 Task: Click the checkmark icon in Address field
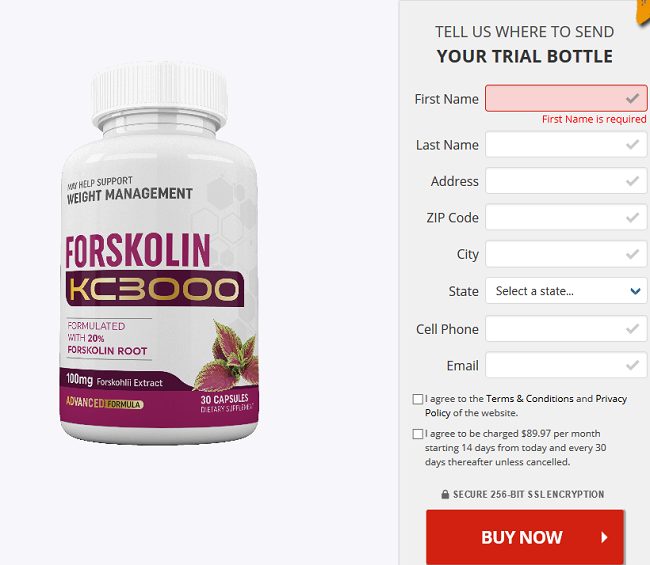pos(632,181)
